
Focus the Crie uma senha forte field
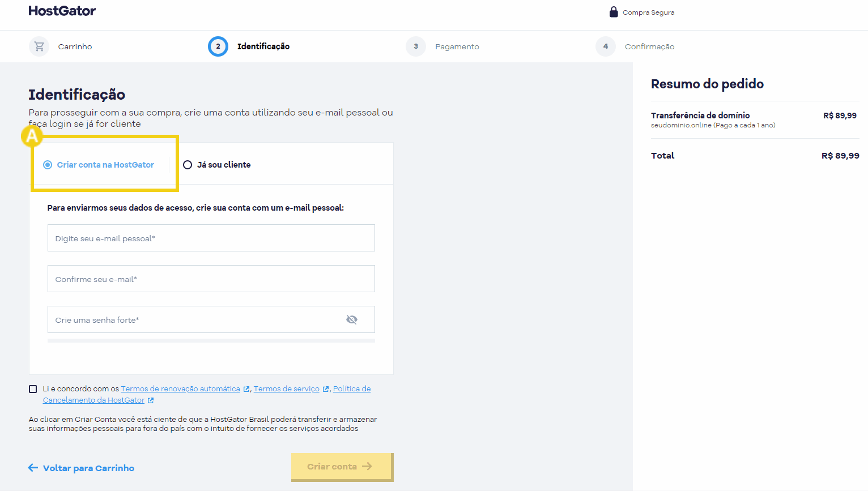point(211,319)
